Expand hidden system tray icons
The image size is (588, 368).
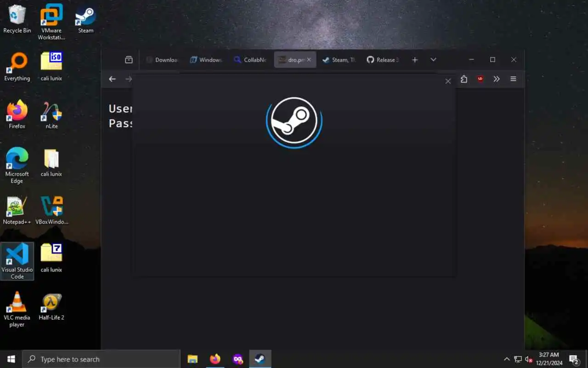pyautogui.click(x=507, y=359)
